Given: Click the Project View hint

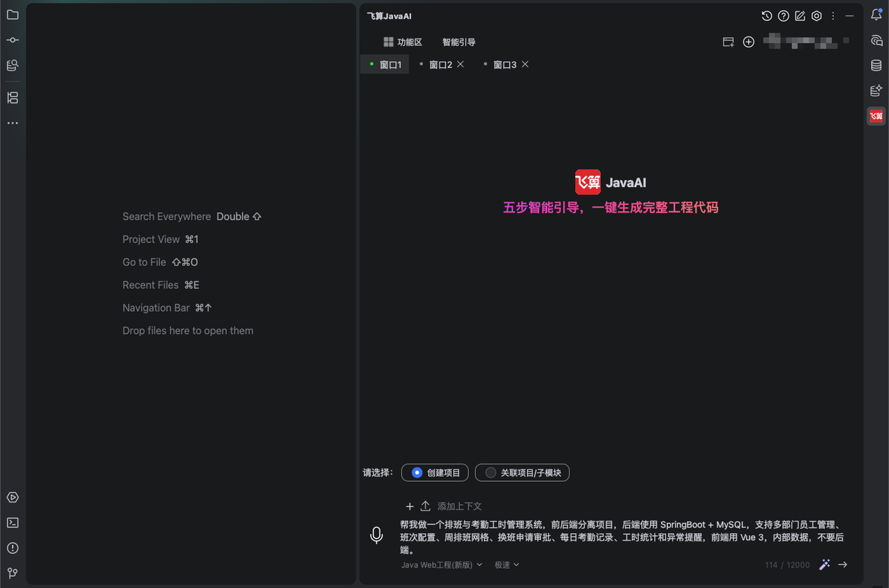Looking at the screenshot, I should pyautogui.click(x=160, y=240).
